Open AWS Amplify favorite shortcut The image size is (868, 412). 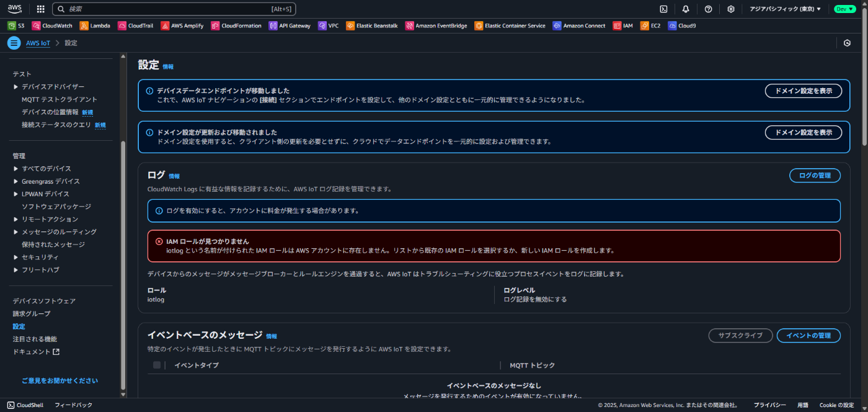182,26
